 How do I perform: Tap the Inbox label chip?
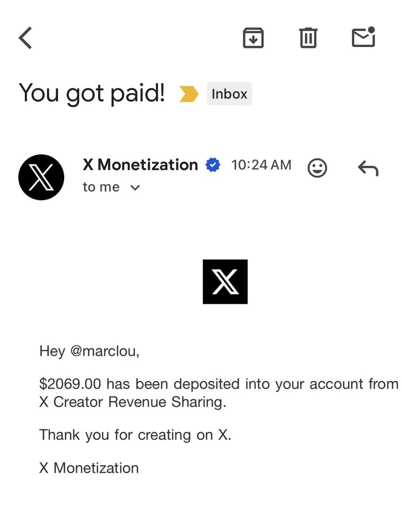230,94
